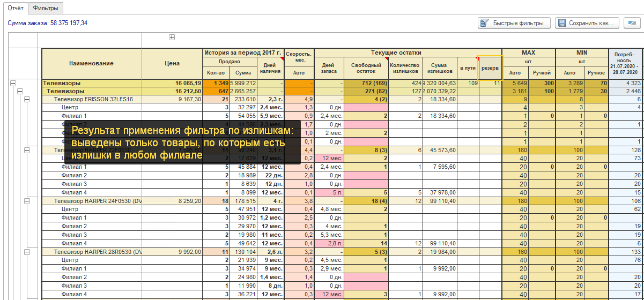Select surplus sum cell 7 595,60
This screenshot has width=644, height=300.
pos(440,167)
